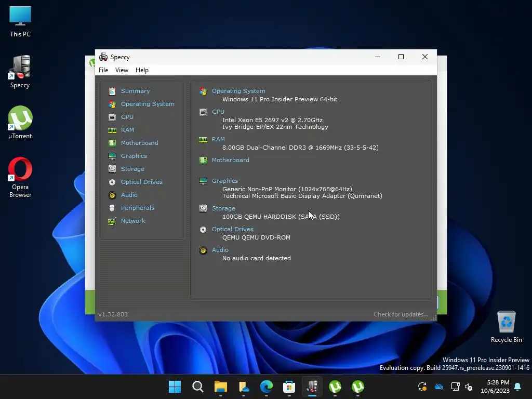Open Microsoft Store from the taskbar
Image resolution: width=532 pixels, height=399 pixels.
289,387
